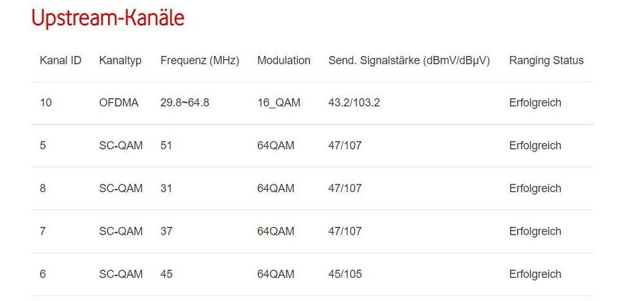Image resolution: width=644 pixels, height=301 pixels.
Task: Click the Kanal ID column header
Action: [x=61, y=61]
